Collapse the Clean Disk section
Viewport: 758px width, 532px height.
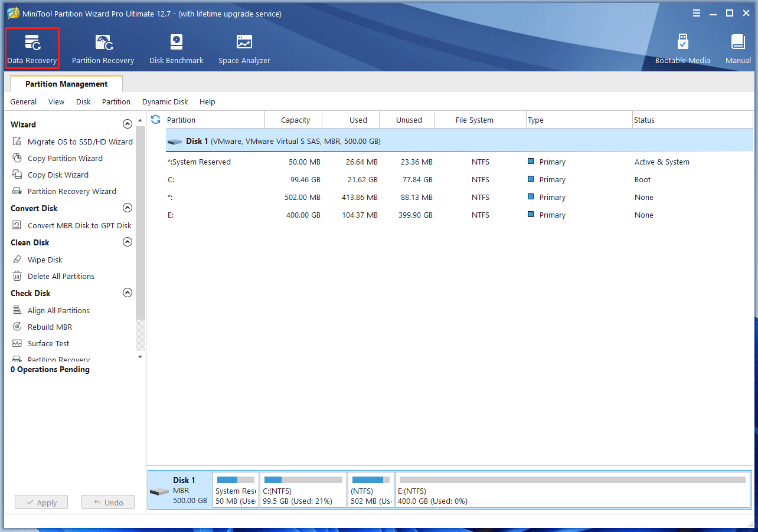click(x=127, y=242)
